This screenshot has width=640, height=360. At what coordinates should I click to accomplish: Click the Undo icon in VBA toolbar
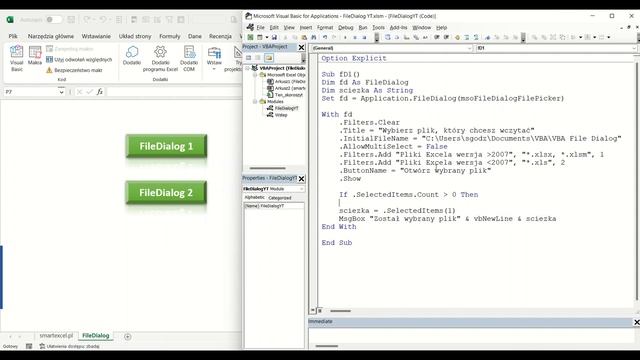[325, 37]
